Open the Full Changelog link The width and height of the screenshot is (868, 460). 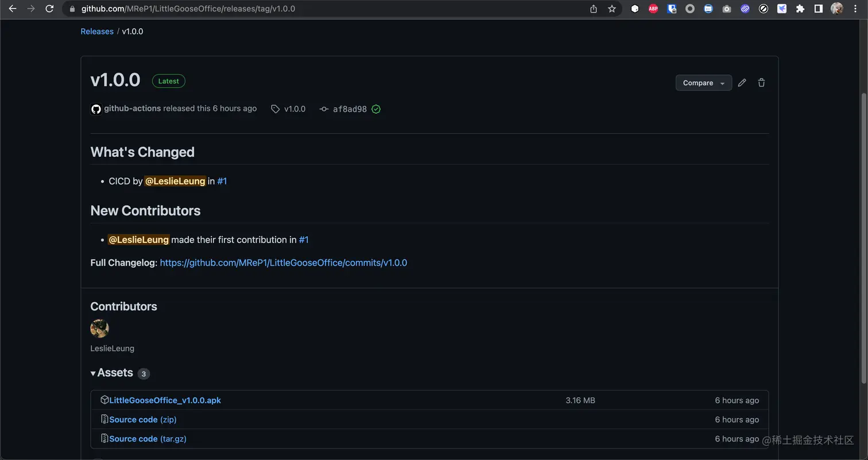pyautogui.click(x=283, y=262)
